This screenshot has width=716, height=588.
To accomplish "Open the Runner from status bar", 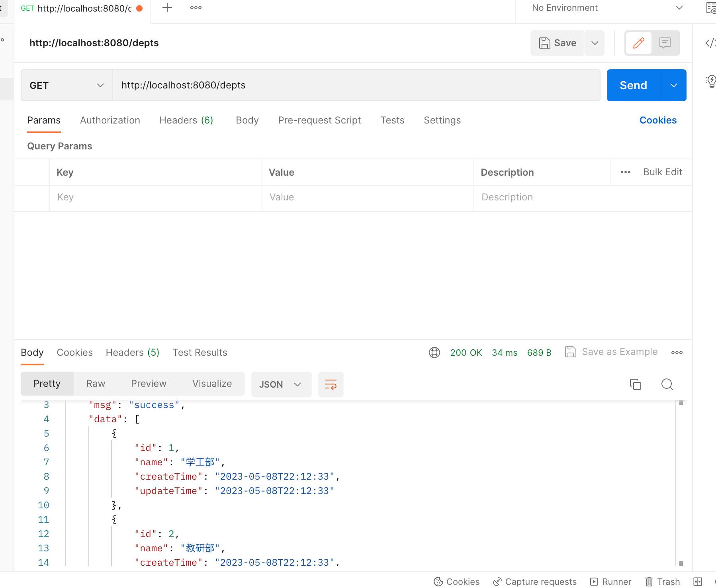I will point(610,582).
